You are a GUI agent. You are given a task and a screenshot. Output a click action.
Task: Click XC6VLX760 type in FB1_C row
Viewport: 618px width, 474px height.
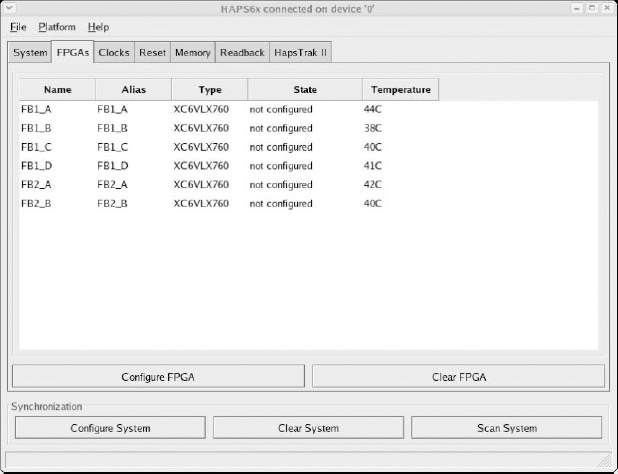[x=201, y=147]
